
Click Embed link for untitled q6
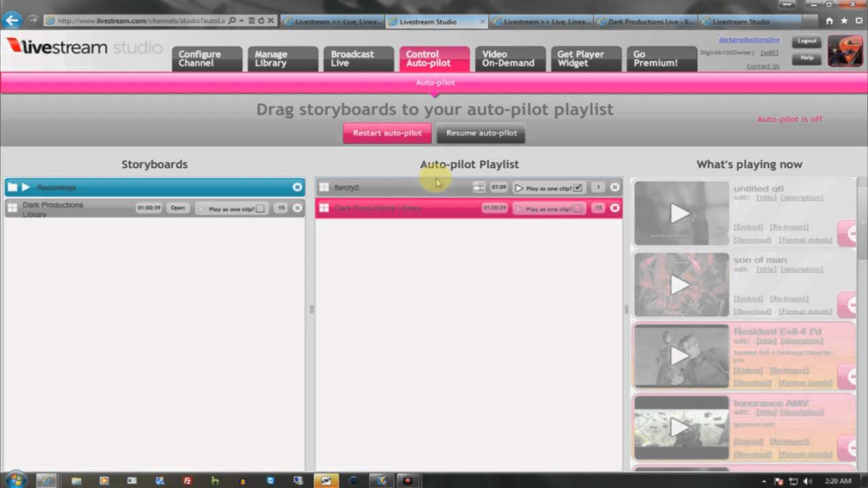coord(748,227)
